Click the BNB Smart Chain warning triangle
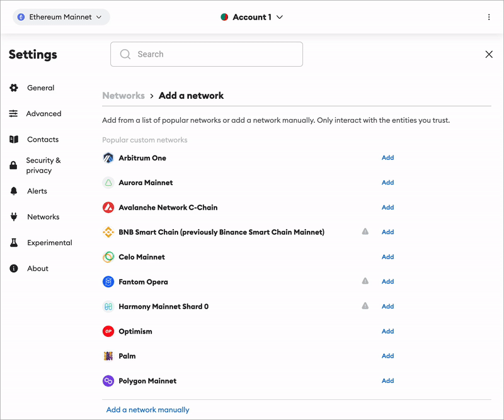Image resolution: width=504 pixels, height=420 pixels. [365, 232]
